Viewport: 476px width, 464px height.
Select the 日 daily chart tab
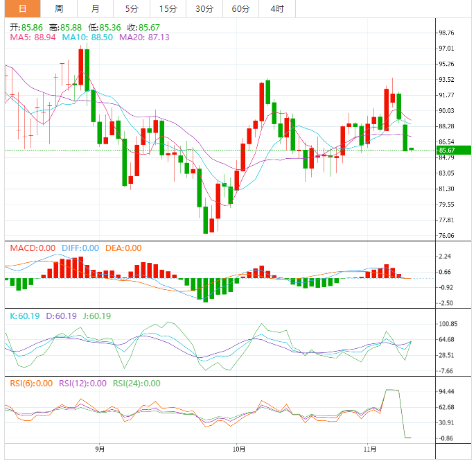click(22, 9)
